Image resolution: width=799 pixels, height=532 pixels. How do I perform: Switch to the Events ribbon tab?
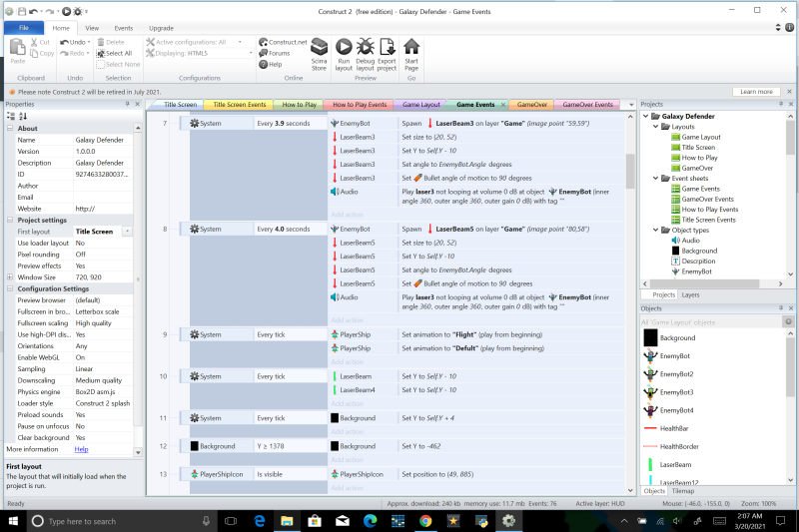click(123, 28)
